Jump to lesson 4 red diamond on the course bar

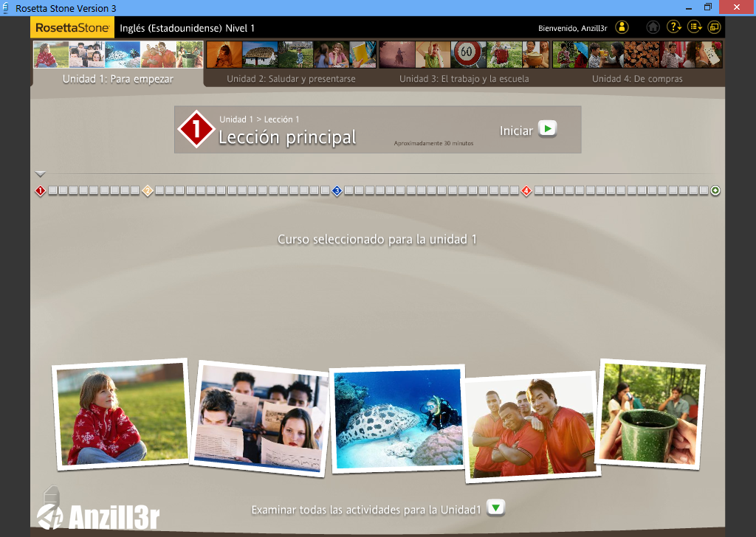coord(526,191)
